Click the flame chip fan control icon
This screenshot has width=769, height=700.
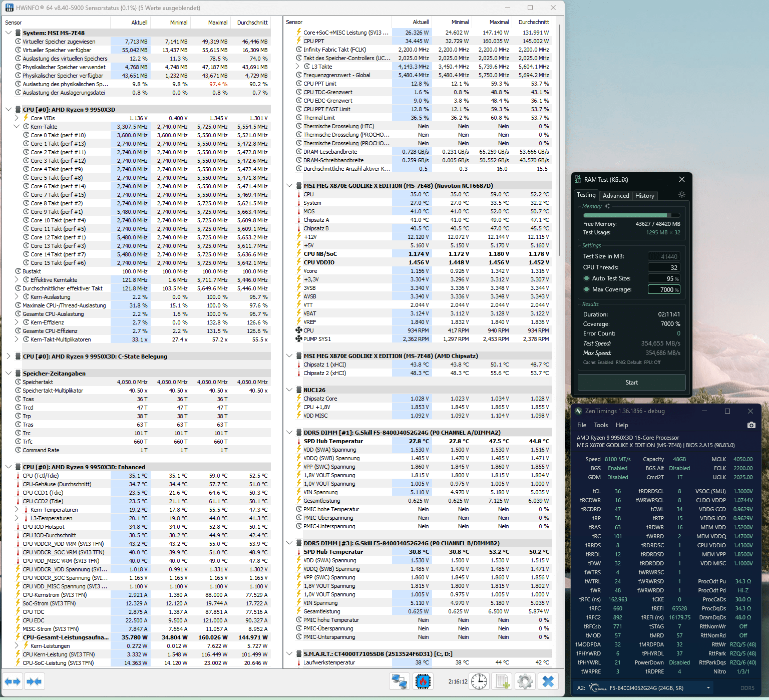click(423, 681)
